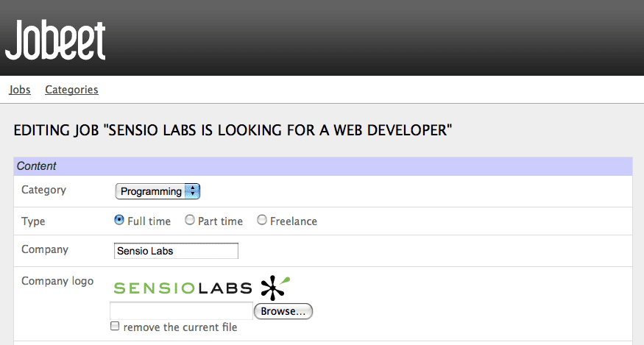Click the Editing Job page heading
The width and height of the screenshot is (644, 345).
pos(233,130)
